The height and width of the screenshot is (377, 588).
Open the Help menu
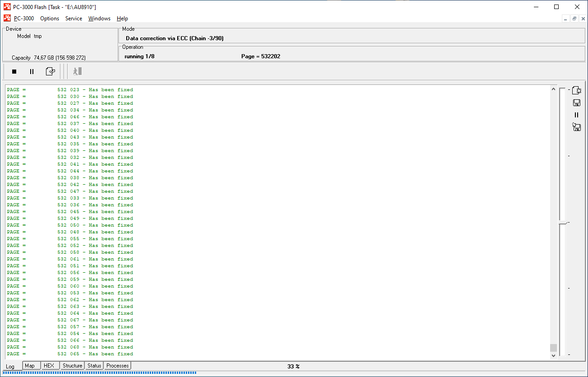pos(122,19)
